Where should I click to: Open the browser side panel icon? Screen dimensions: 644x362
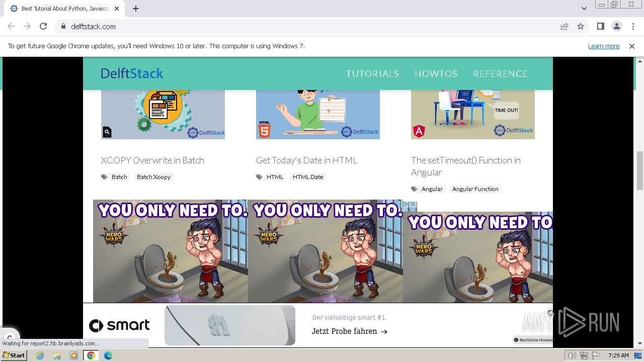point(601,26)
